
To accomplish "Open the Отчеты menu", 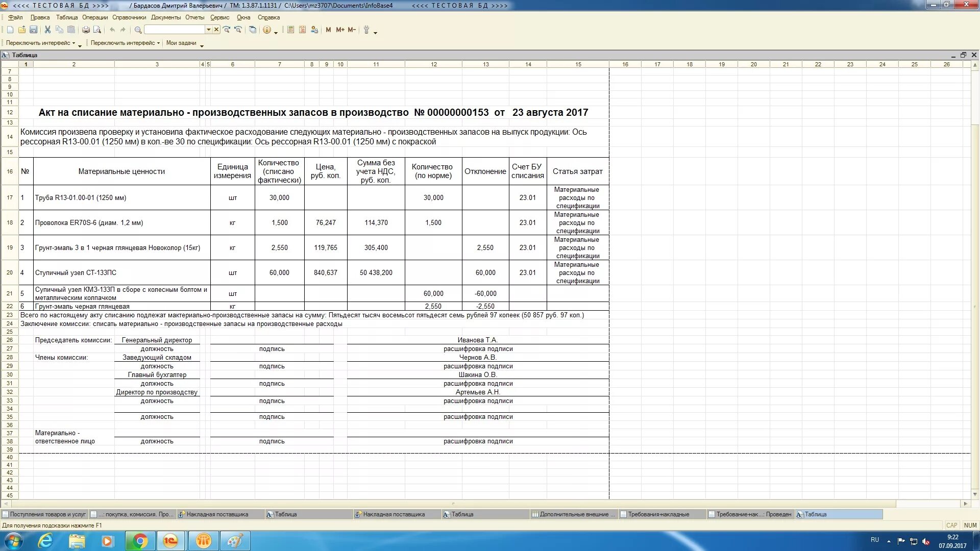I will [194, 17].
